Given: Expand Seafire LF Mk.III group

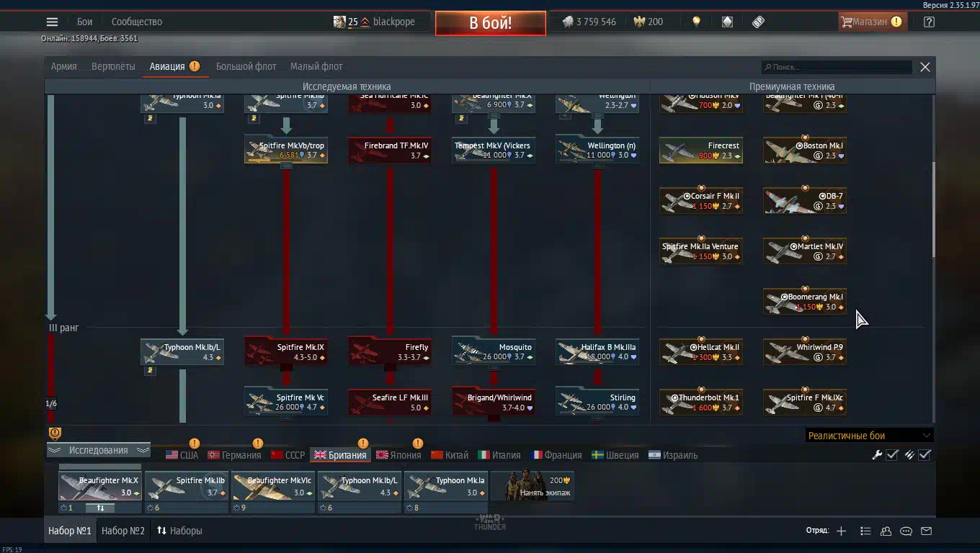Looking at the screenshot, I should tap(390, 403).
